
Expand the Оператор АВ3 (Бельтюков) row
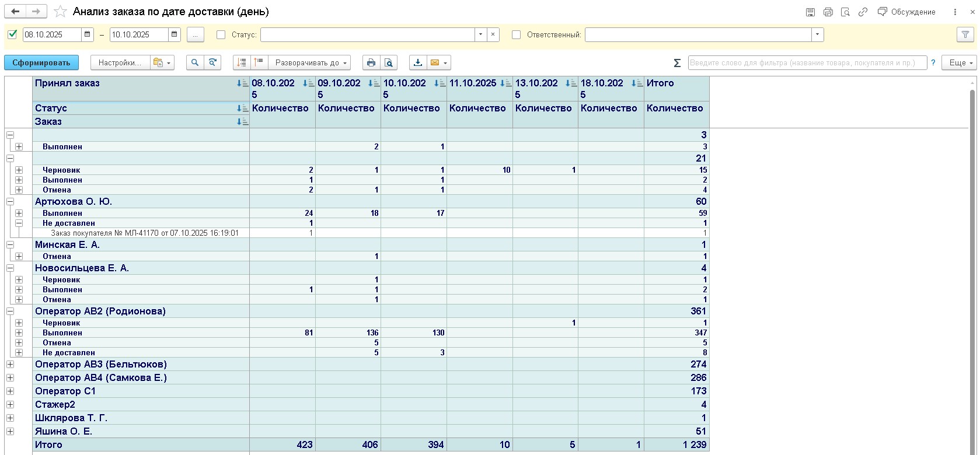(10, 365)
